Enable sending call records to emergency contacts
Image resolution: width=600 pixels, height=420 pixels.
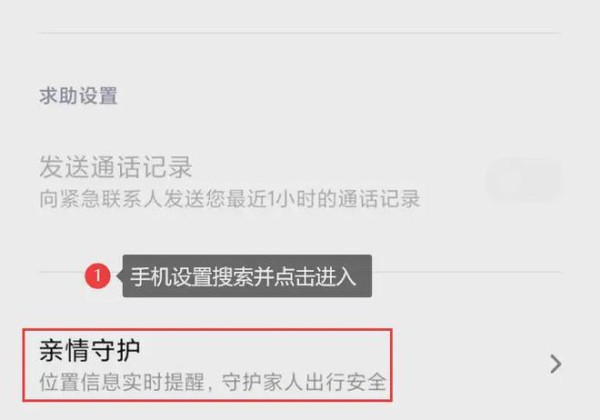pyautogui.click(x=523, y=180)
